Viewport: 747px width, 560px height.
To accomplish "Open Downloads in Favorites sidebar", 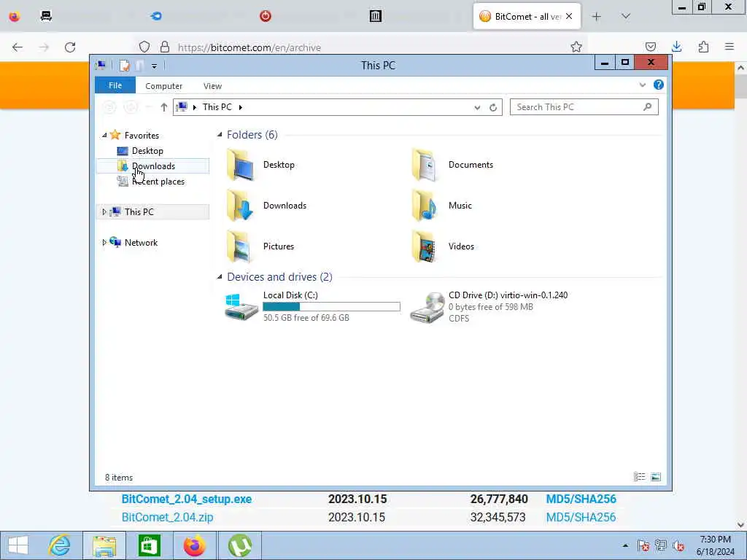I will click(x=153, y=166).
